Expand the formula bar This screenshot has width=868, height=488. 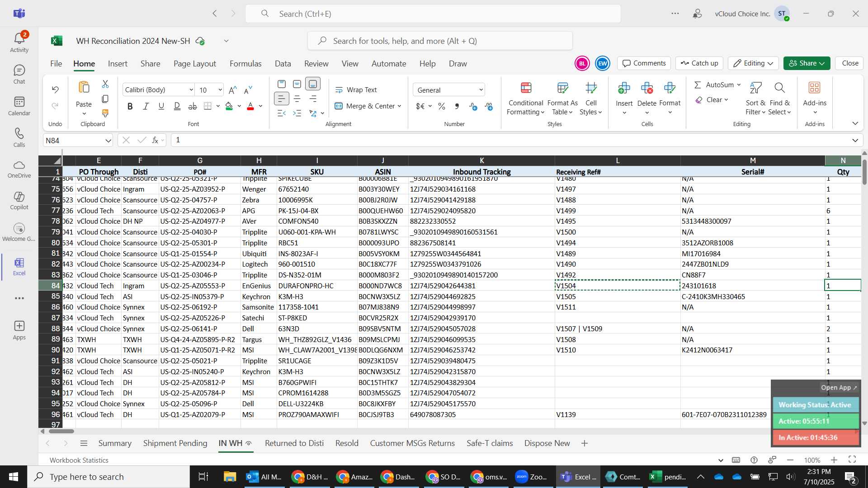pyautogui.click(x=855, y=141)
